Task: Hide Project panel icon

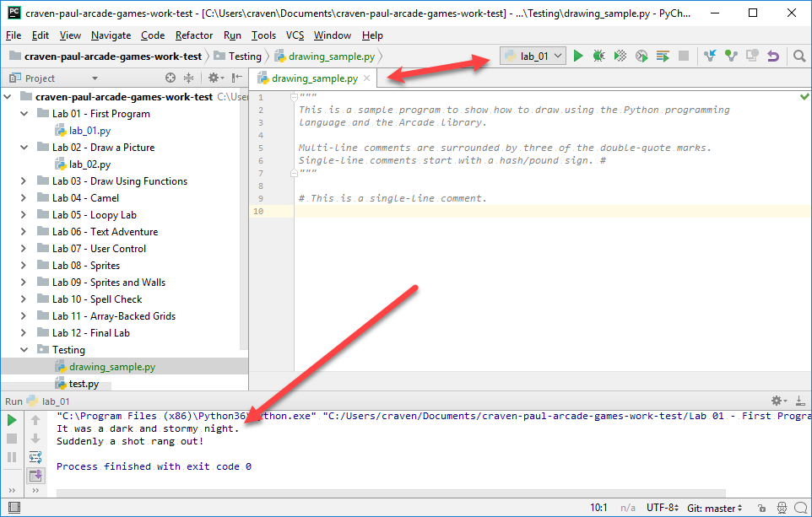Action: pyautogui.click(x=236, y=78)
